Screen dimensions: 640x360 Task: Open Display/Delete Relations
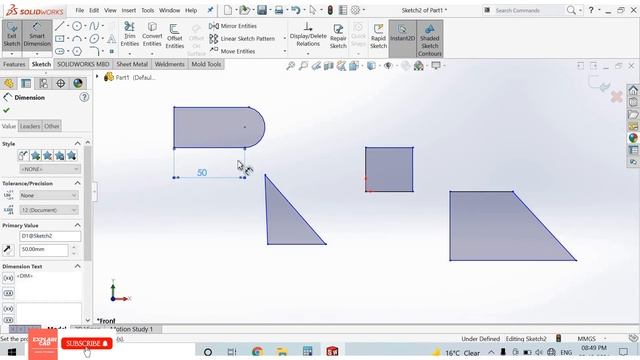[308, 35]
